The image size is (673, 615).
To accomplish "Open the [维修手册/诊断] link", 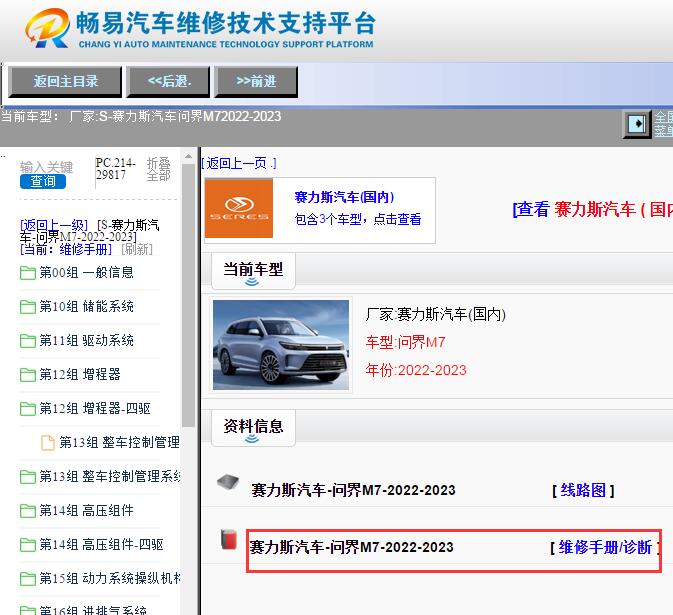I will (x=605, y=548).
